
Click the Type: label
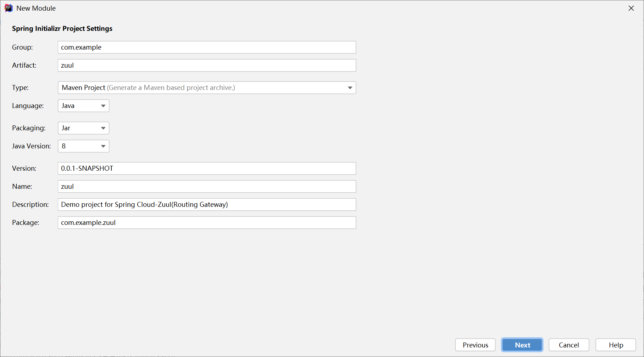(x=20, y=87)
